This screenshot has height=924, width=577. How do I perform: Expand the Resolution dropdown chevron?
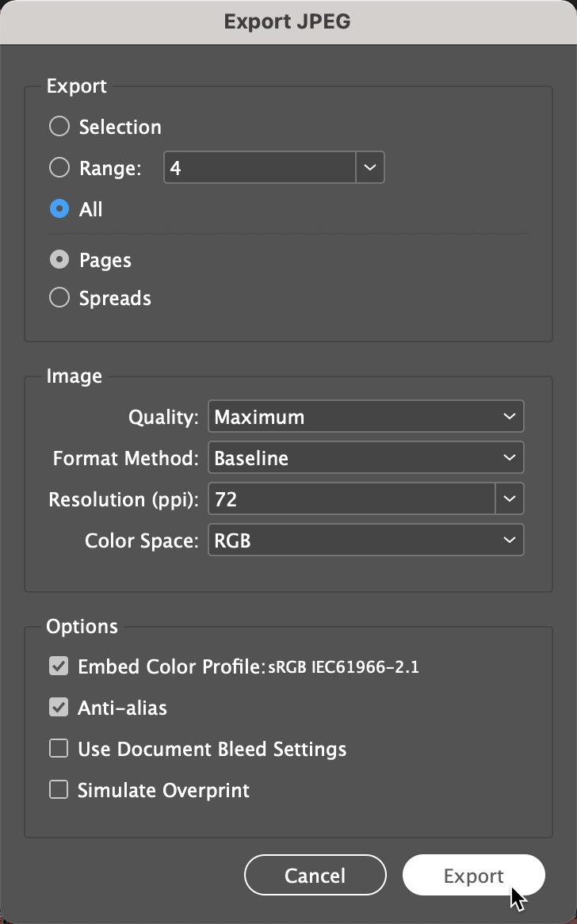(x=509, y=499)
